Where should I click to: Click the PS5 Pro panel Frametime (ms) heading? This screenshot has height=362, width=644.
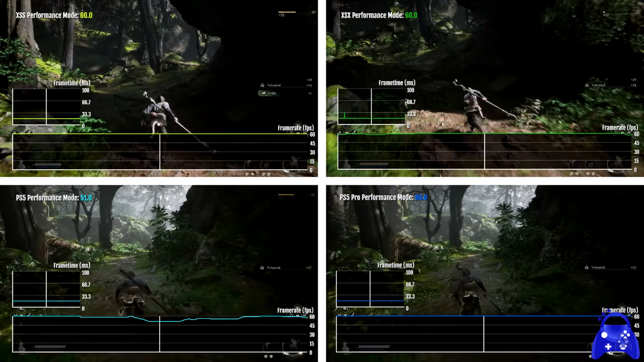coord(396,265)
